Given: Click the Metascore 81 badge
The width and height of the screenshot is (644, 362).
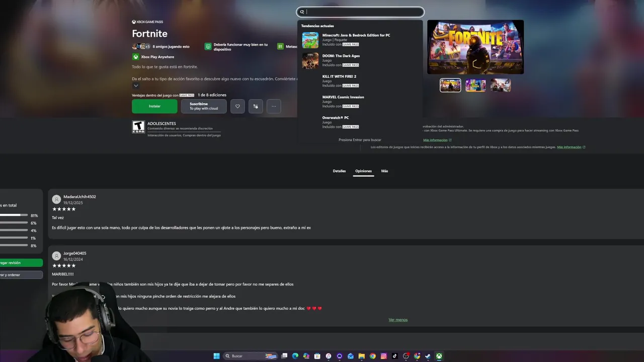Looking at the screenshot, I should pos(280,46).
